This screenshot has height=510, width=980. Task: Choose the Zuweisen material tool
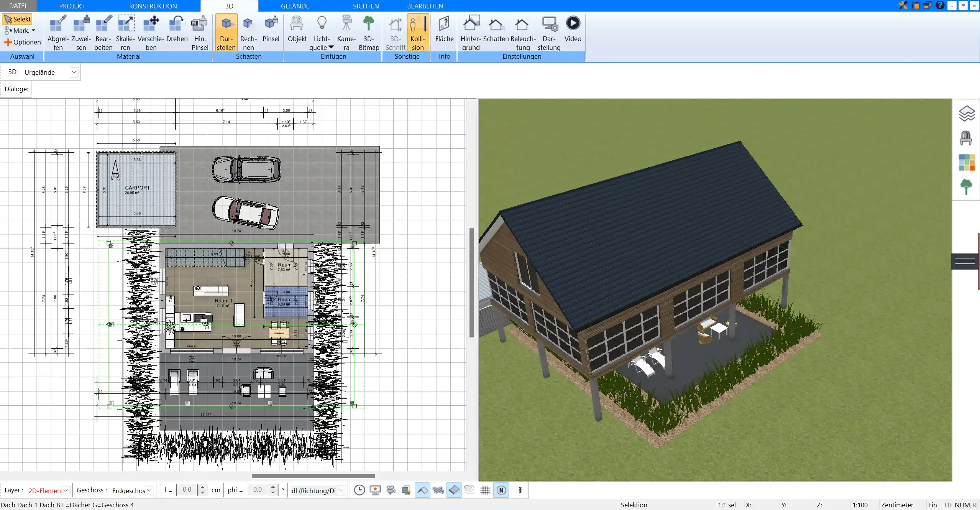(x=81, y=33)
